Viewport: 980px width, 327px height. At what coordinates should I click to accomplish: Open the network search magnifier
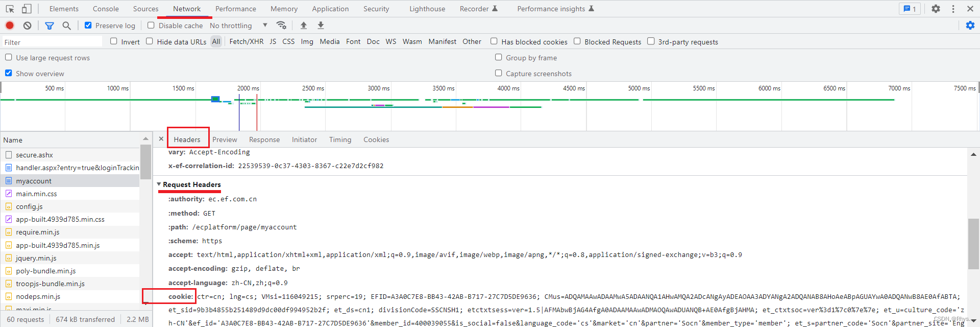[66, 26]
